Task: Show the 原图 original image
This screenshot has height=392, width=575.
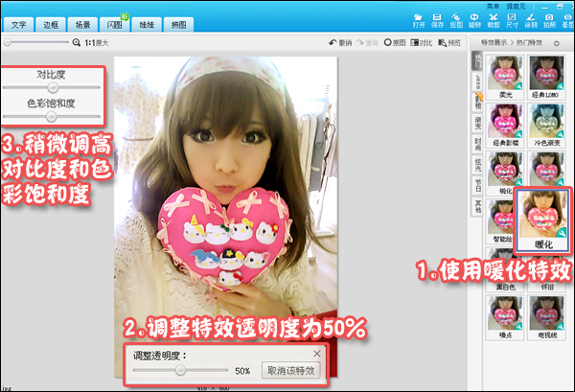Action: (394, 43)
